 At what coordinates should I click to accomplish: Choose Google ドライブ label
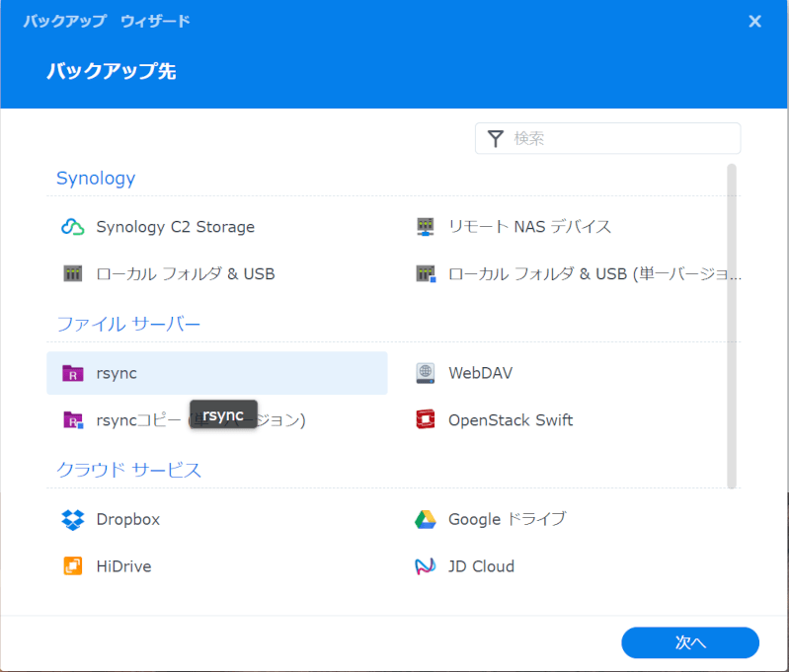[508, 520]
